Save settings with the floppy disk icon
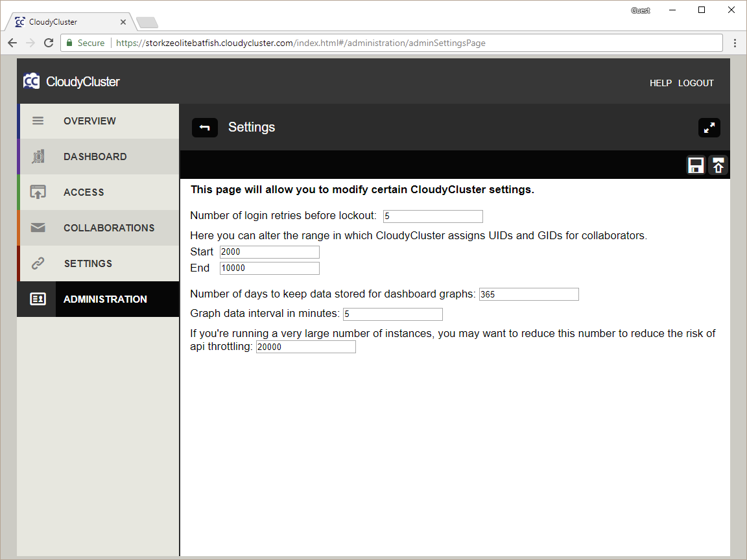 696,166
